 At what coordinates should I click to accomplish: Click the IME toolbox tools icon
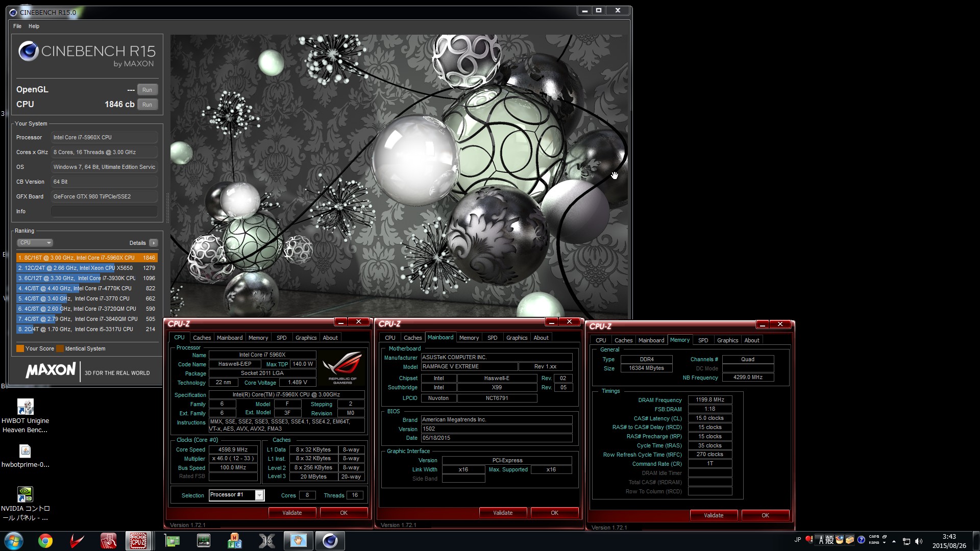pos(850,540)
